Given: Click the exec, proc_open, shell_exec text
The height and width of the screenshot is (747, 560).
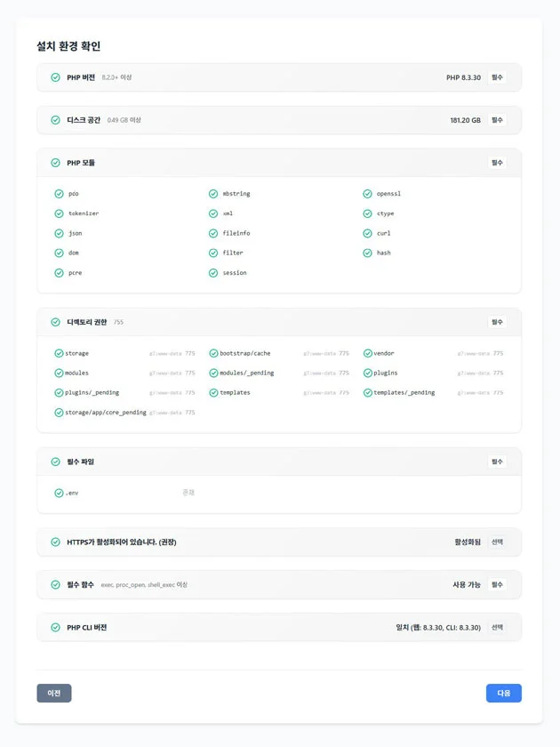Looking at the screenshot, I should tap(144, 584).
